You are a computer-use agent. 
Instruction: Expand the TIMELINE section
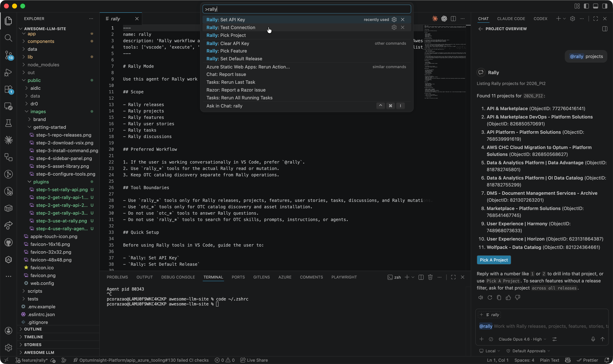click(x=33, y=337)
